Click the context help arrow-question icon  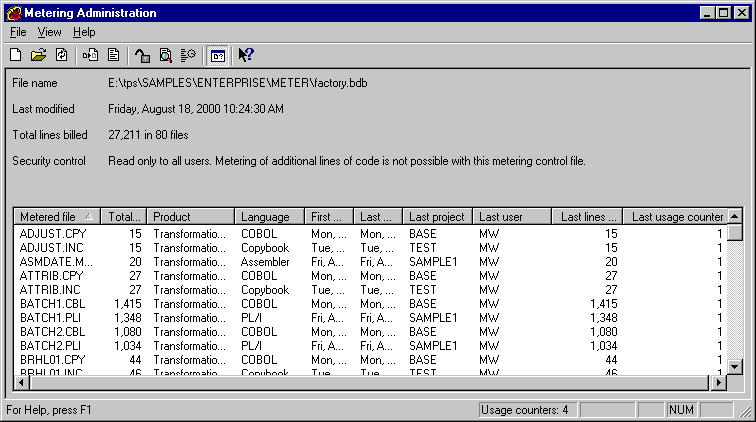pos(246,55)
